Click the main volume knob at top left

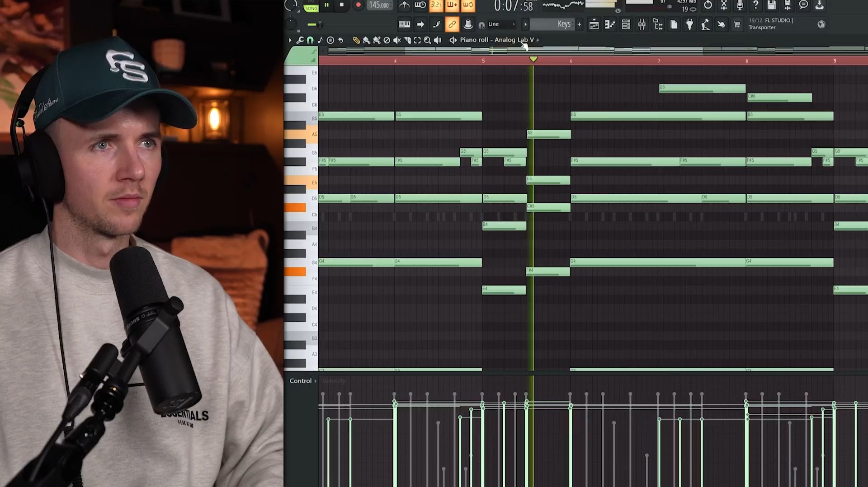(292, 5)
